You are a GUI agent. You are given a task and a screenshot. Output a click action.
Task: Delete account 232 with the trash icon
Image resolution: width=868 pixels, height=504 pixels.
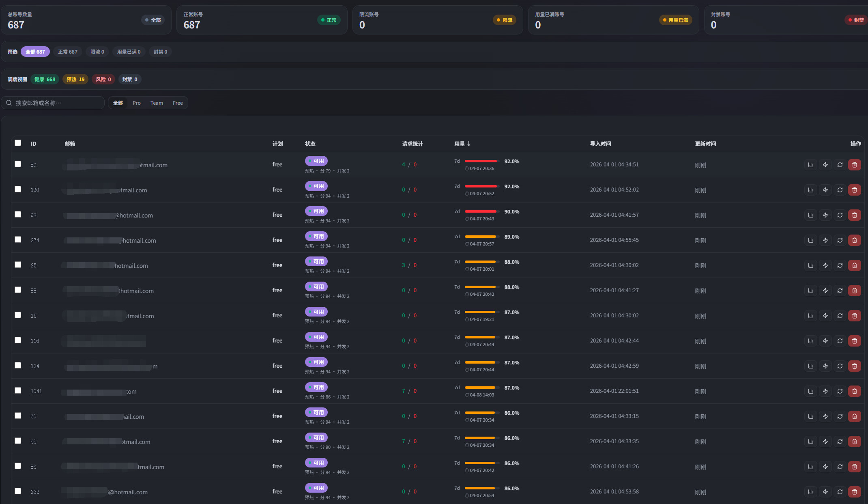854,492
